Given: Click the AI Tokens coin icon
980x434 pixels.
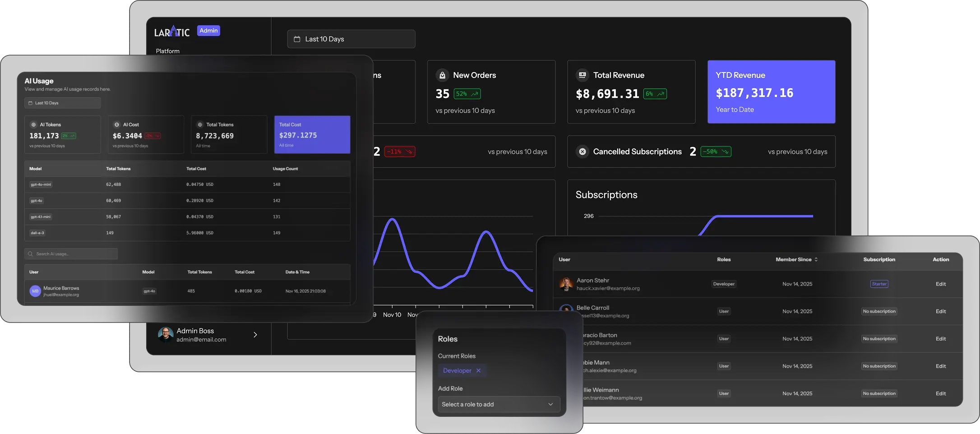Looking at the screenshot, I should coord(33,125).
